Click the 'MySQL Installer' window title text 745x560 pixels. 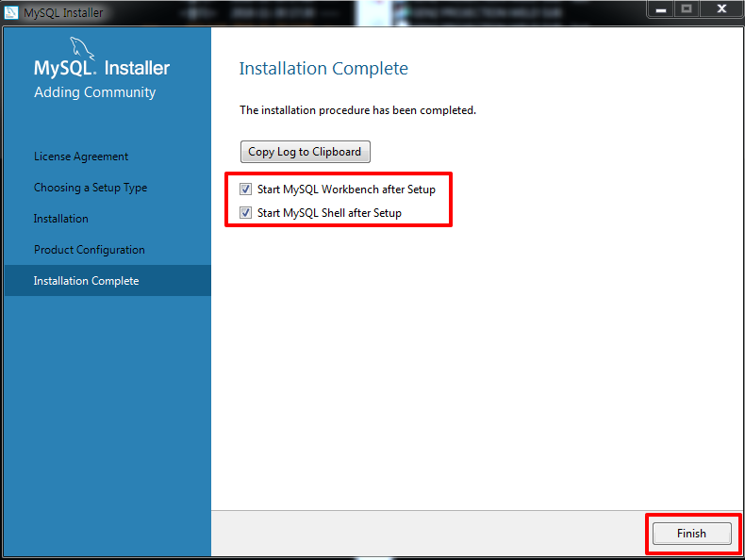pos(63,13)
